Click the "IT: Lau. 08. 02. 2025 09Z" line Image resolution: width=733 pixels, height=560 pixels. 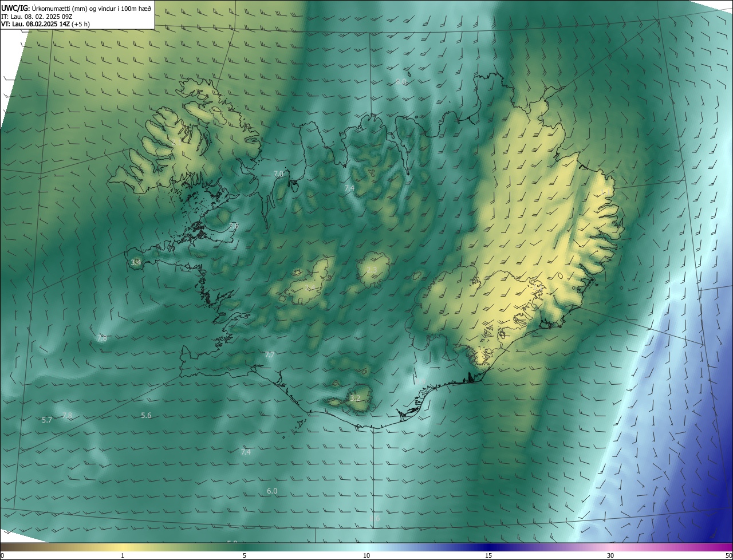coord(36,16)
